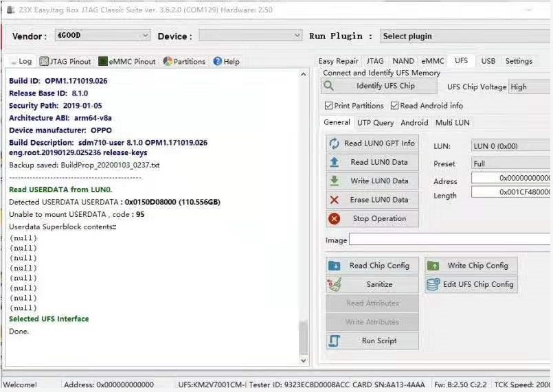This screenshot has height=392, width=553.
Task: Click the red Stop Operation icon
Action: (x=334, y=218)
